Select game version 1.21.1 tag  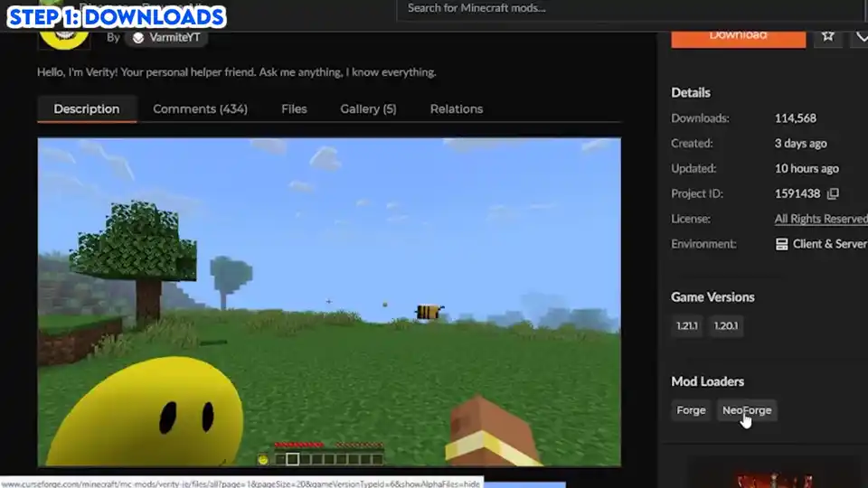pos(687,326)
